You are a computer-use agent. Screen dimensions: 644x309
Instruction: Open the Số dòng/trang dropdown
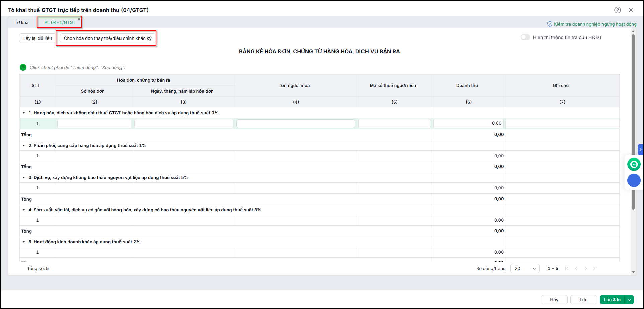point(525,268)
